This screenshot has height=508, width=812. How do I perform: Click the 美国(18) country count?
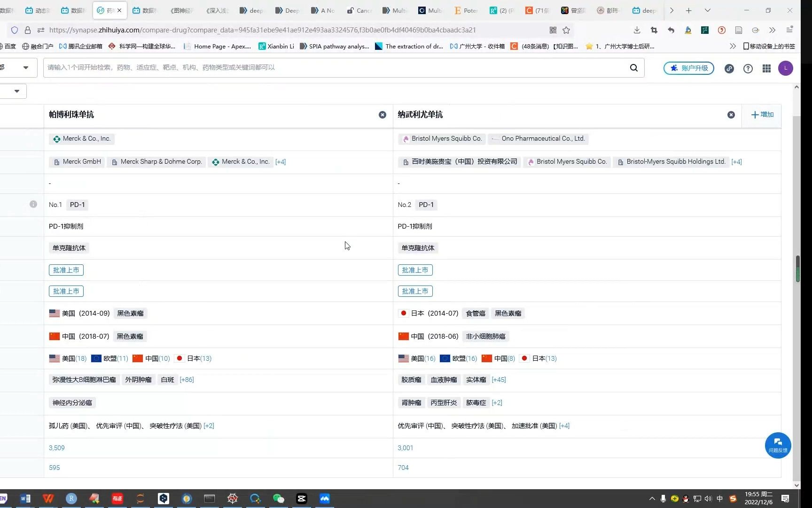[x=68, y=358]
